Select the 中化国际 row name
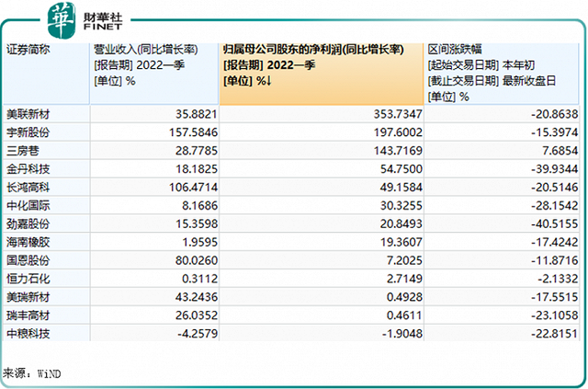The image size is (588, 389). [28, 206]
